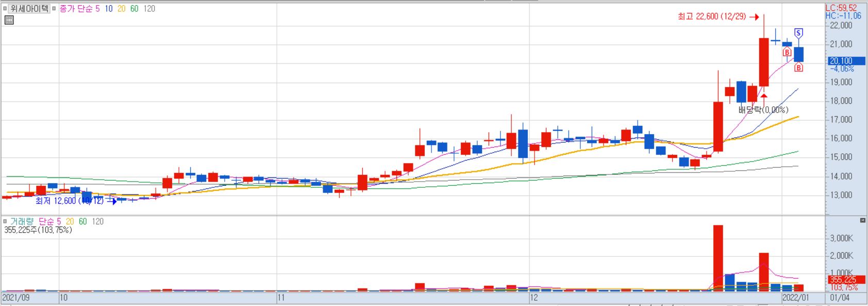Image resolution: width=868 pixels, height=306 pixels.
Task: Select the small square marker before 종가 단순
Action: pos(54,9)
